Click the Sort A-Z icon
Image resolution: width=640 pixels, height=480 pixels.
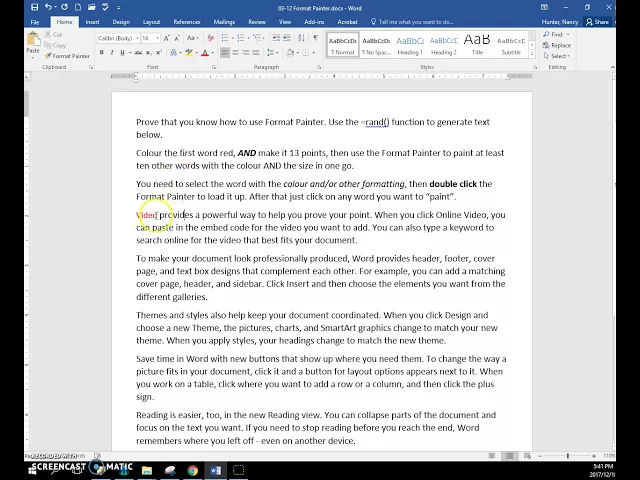tap(302, 38)
